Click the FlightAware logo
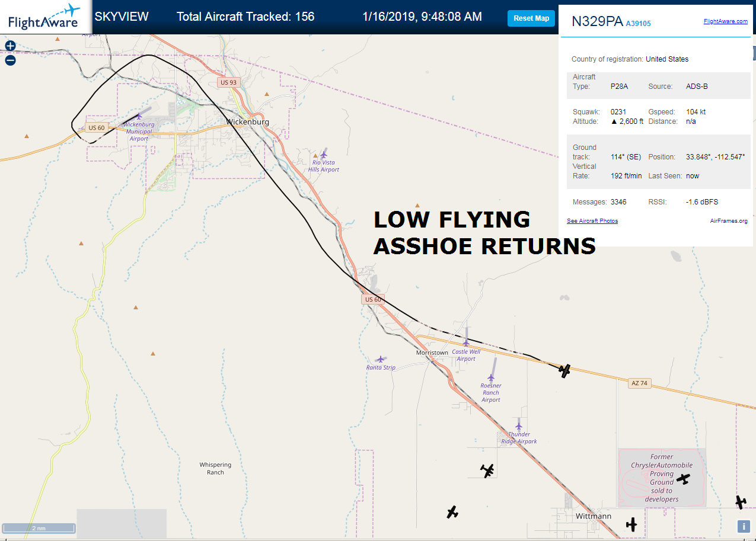The width and height of the screenshot is (756, 541). (44, 17)
